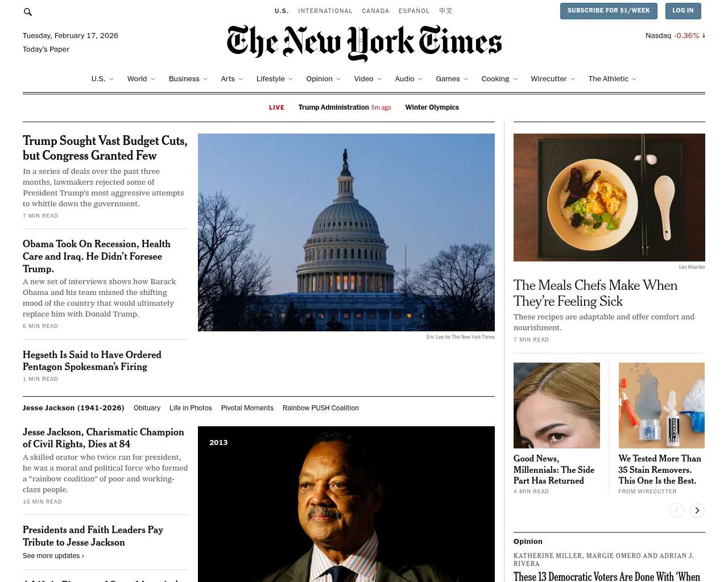
Task: Expand the Business menu chevron
Action: pos(205,79)
